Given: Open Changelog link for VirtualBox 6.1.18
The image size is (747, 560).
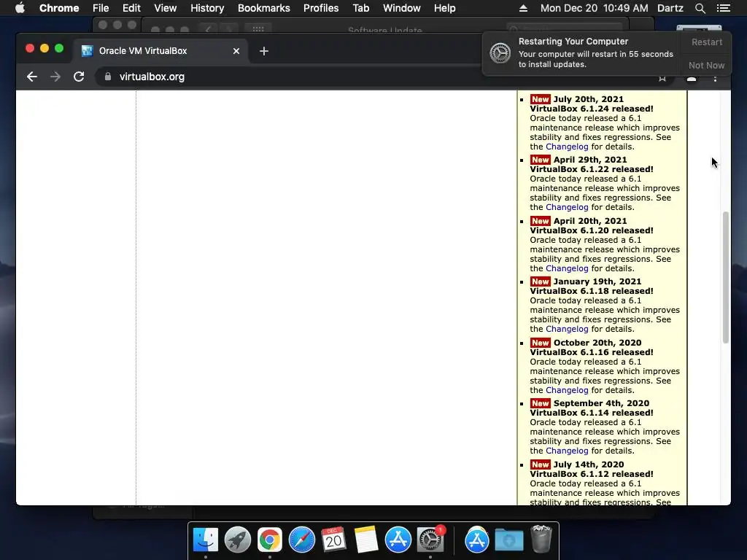Looking at the screenshot, I should (x=567, y=329).
